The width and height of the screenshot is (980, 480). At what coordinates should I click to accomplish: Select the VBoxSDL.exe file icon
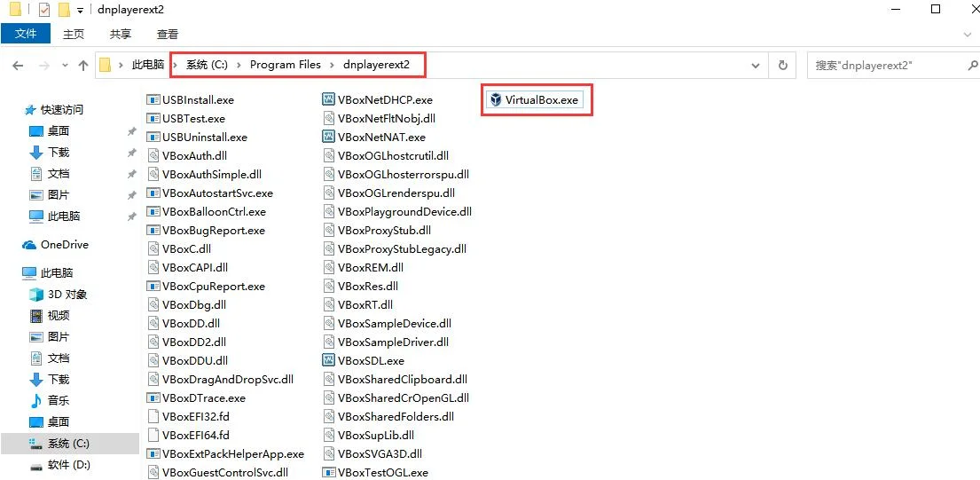(329, 360)
